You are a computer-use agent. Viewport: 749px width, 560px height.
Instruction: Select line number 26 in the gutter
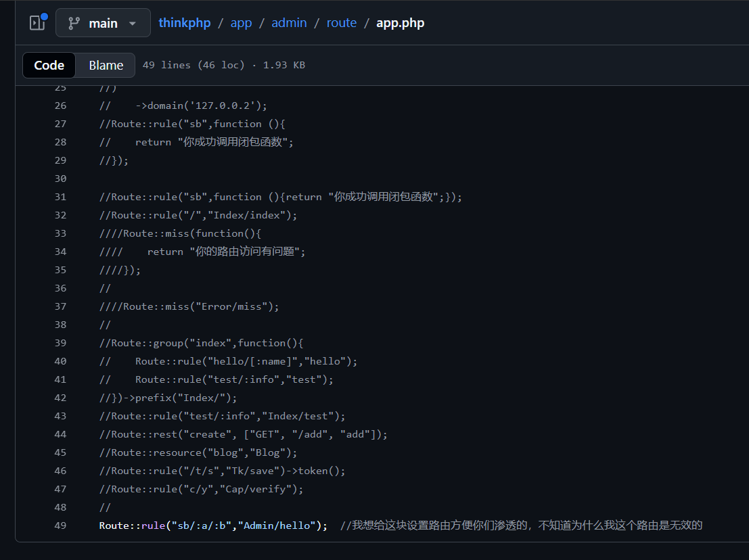pyautogui.click(x=60, y=106)
